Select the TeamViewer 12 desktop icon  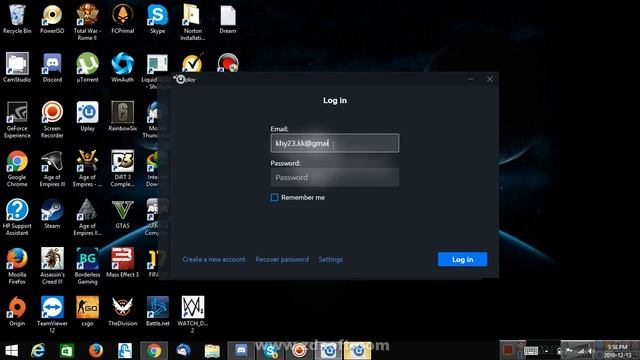pos(52,315)
